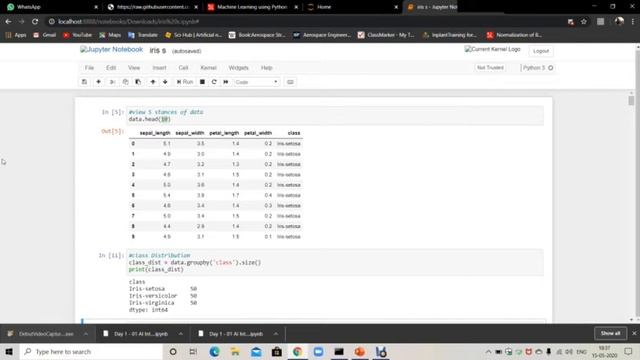Switch to Machine Learning using Python tab
The width and height of the screenshot is (640, 360).
pyautogui.click(x=252, y=7)
